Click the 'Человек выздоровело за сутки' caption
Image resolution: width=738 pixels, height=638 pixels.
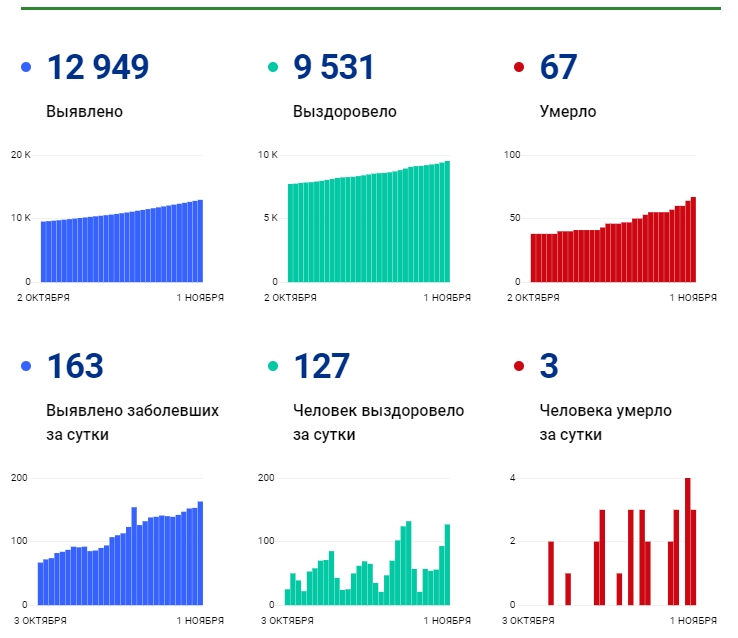tap(378, 422)
